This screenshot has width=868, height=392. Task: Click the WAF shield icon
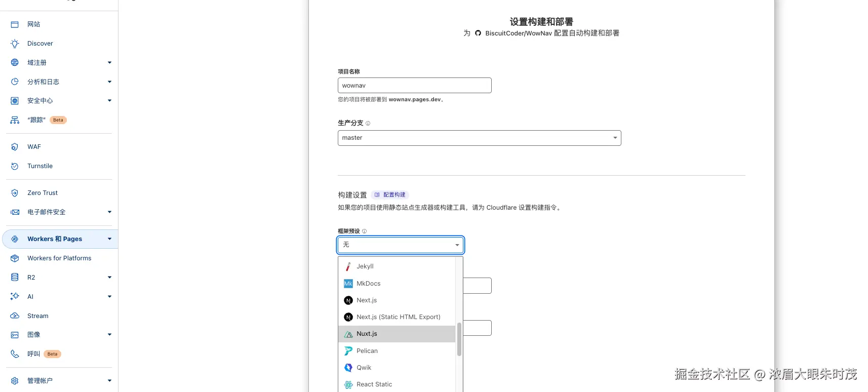coord(15,147)
